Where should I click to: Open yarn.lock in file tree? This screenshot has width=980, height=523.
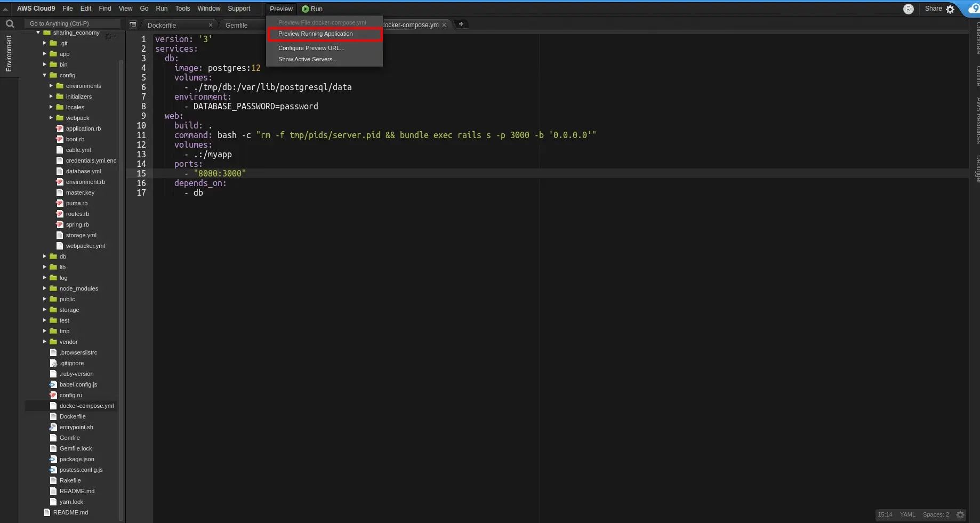pyautogui.click(x=71, y=502)
